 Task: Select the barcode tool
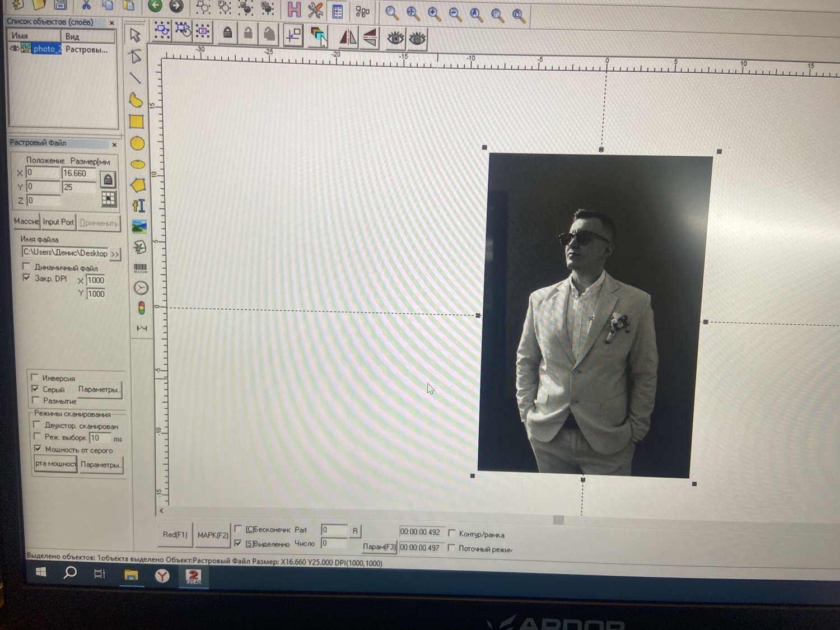[140, 268]
